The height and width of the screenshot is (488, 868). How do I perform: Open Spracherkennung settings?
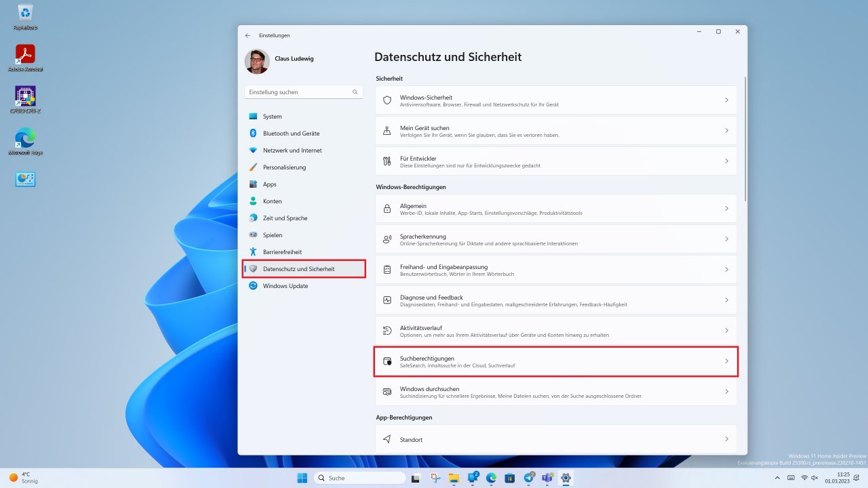(556, 239)
